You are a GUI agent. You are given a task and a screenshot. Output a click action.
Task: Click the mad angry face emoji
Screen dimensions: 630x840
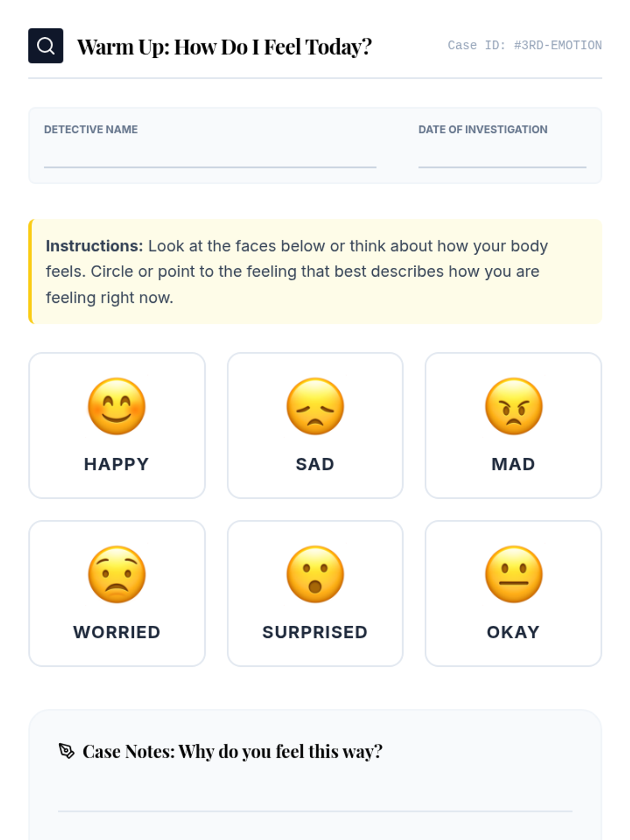click(513, 406)
